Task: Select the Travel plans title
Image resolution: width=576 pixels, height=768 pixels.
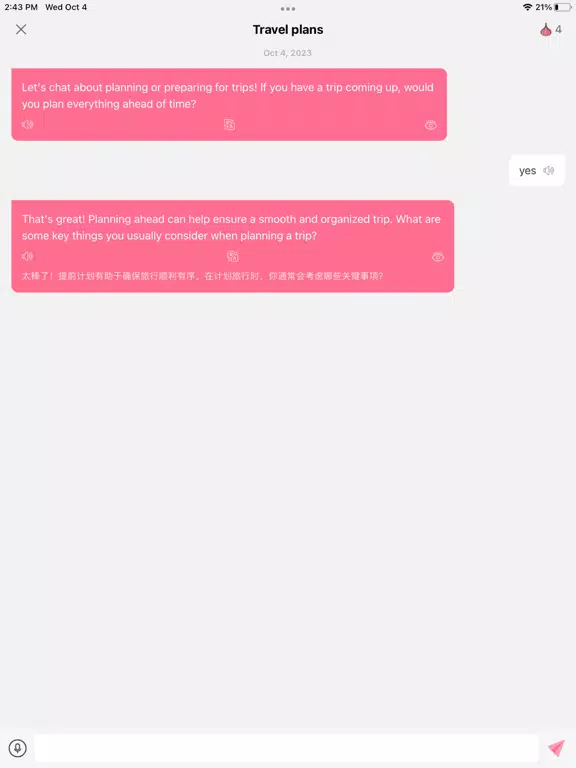Action: pos(288,30)
